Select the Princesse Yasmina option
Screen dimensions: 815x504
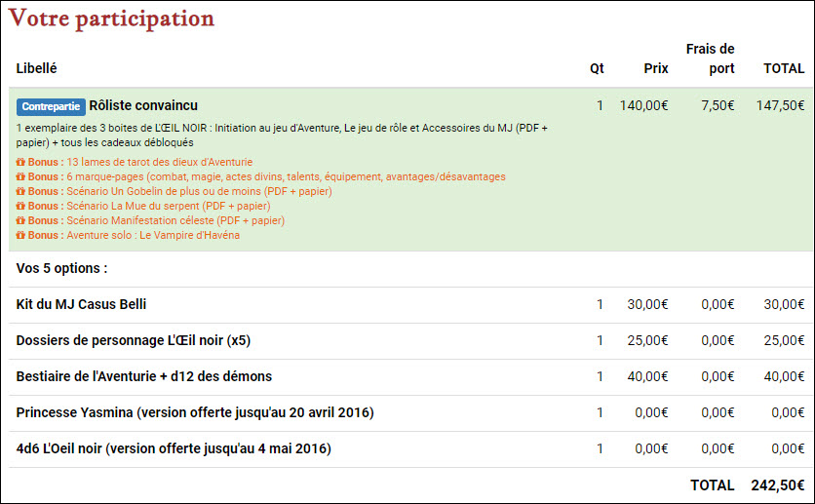click(195, 412)
